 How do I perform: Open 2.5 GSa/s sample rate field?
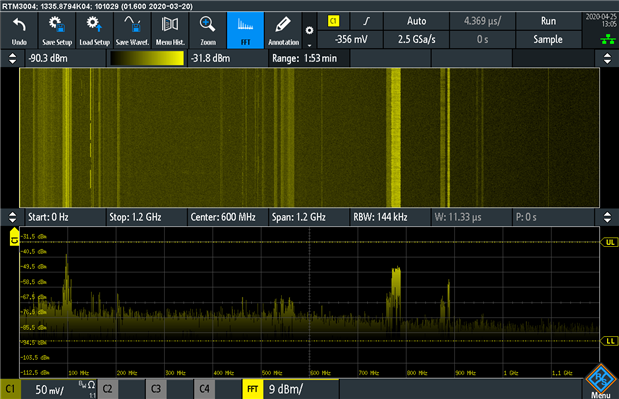[x=416, y=39]
